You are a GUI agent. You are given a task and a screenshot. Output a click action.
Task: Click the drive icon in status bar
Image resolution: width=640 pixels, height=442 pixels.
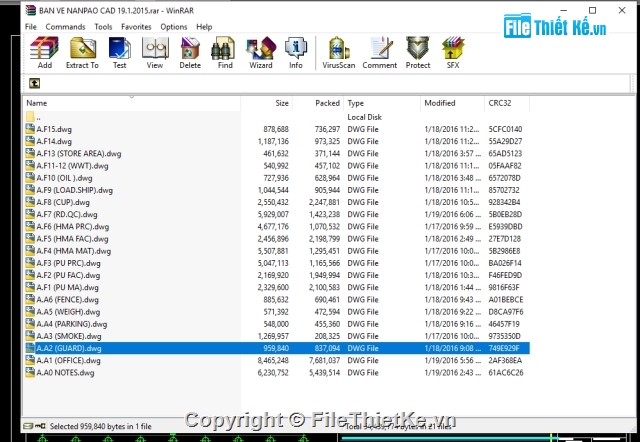28,426
